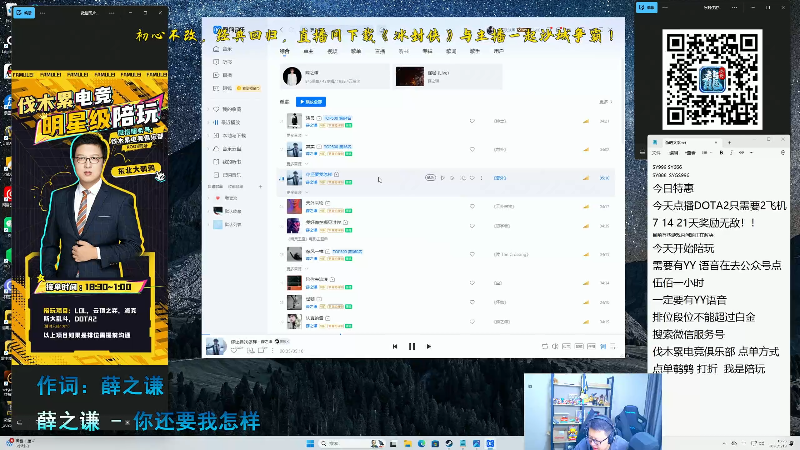This screenshot has height=450, width=800.
Task: Open the home icon in music sidebar
Action: coord(216,49)
